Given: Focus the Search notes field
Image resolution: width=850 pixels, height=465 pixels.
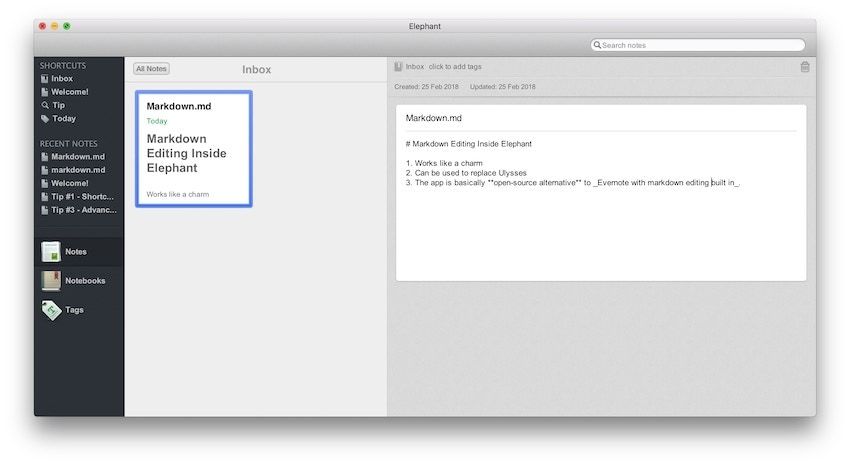Looking at the screenshot, I should [x=700, y=45].
